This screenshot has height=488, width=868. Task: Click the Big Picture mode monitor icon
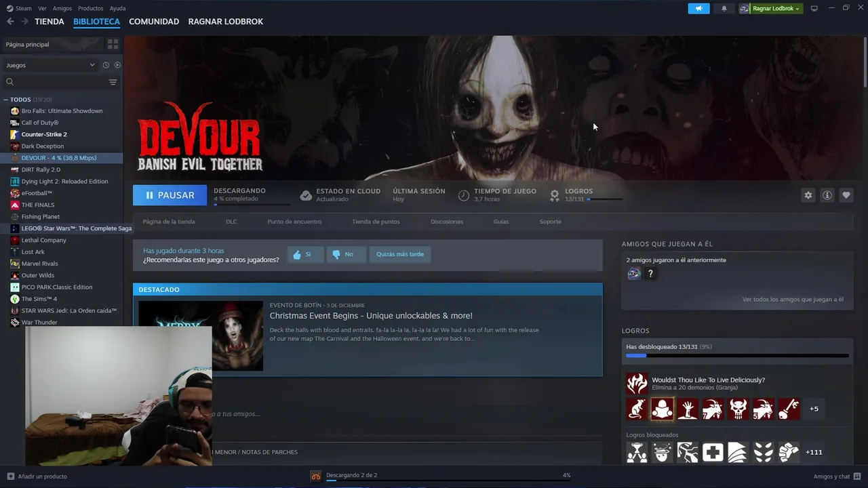(x=814, y=8)
